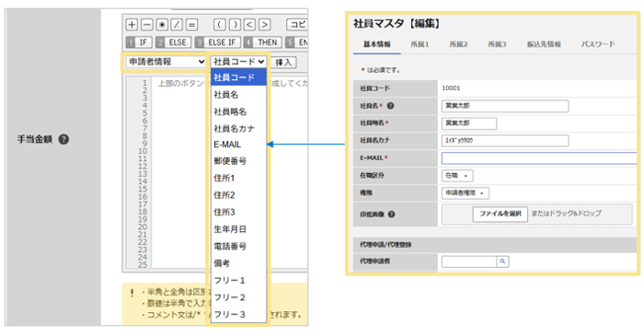Viewport: 644px width, 336px height.
Task: Insert the less-than symbol
Action: (249, 25)
